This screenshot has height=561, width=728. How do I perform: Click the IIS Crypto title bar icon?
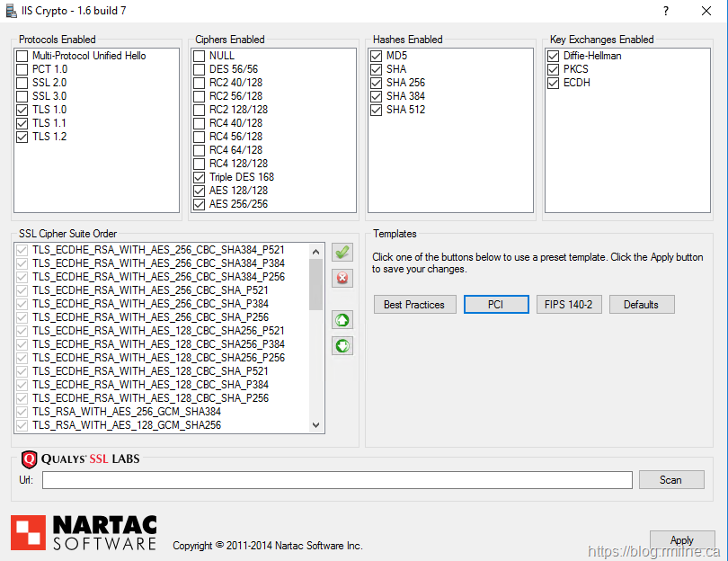(x=11, y=11)
